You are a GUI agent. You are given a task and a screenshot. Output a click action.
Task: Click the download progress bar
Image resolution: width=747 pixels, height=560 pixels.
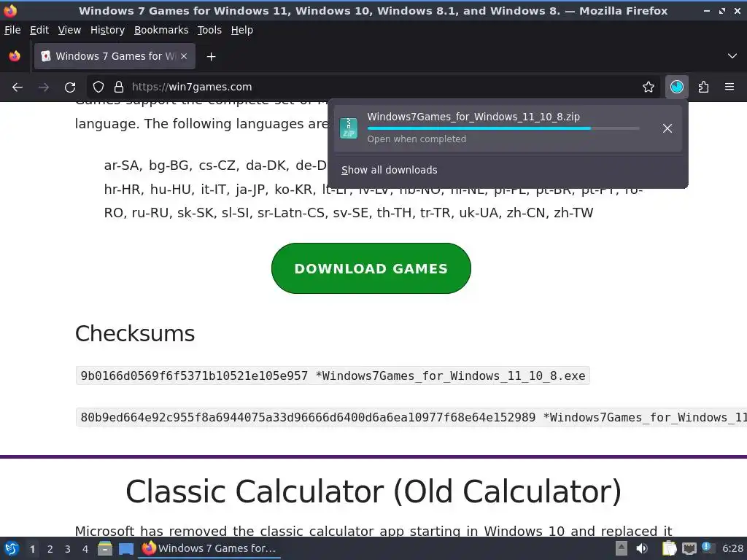tap(503, 128)
